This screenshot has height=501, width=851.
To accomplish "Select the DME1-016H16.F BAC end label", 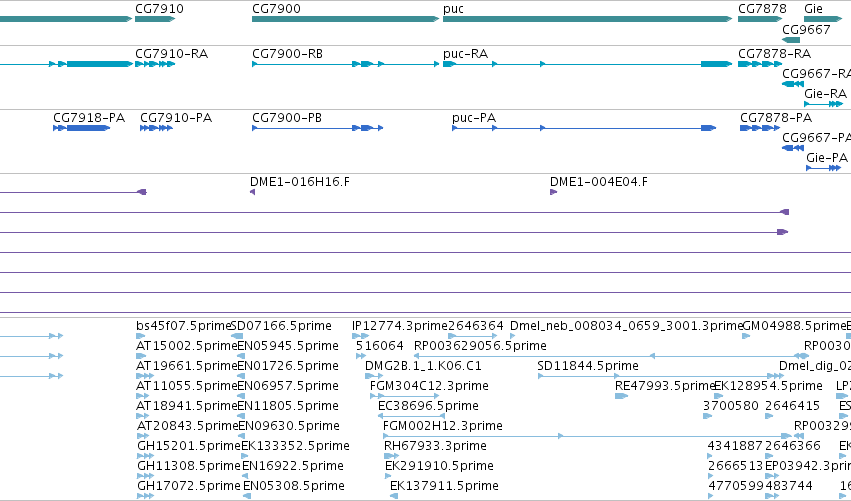I will click(300, 182).
